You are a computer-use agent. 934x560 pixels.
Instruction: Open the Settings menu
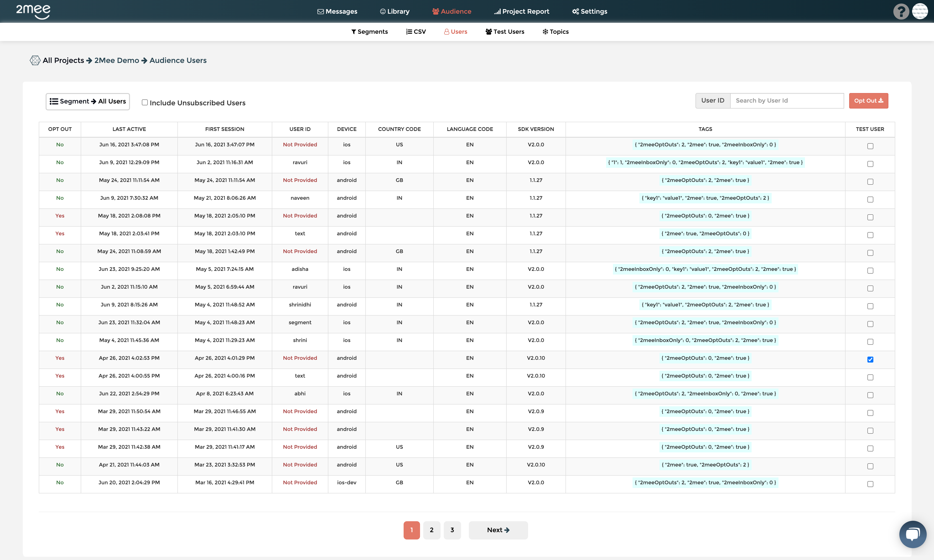pos(589,11)
